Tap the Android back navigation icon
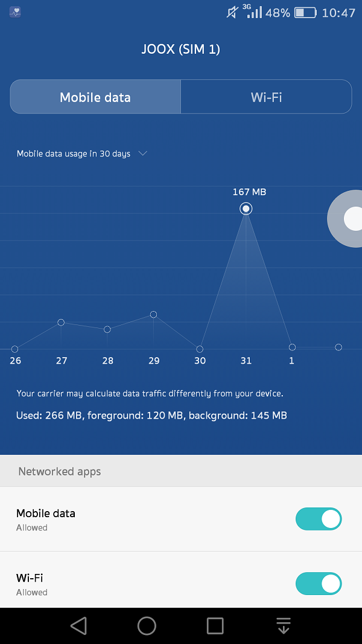Viewport: 362px width, 644px height. [78, 626]
